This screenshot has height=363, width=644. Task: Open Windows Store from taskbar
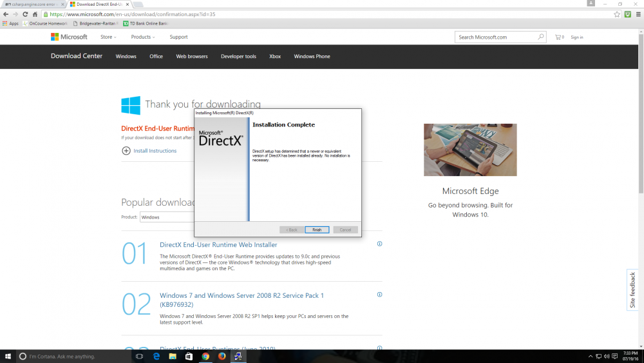pos(189,357)
